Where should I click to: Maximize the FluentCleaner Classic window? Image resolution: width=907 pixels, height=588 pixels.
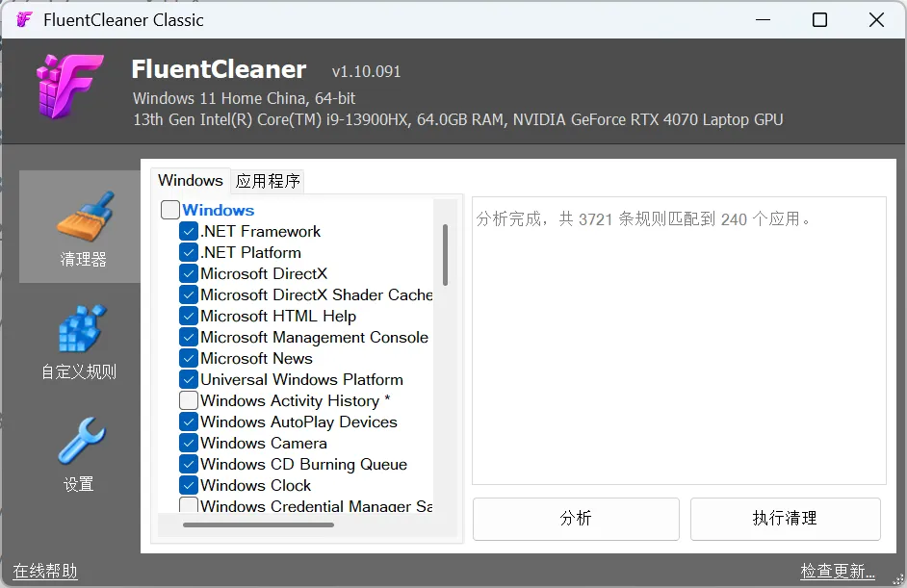pyautogui.click(x=819, y=19)
